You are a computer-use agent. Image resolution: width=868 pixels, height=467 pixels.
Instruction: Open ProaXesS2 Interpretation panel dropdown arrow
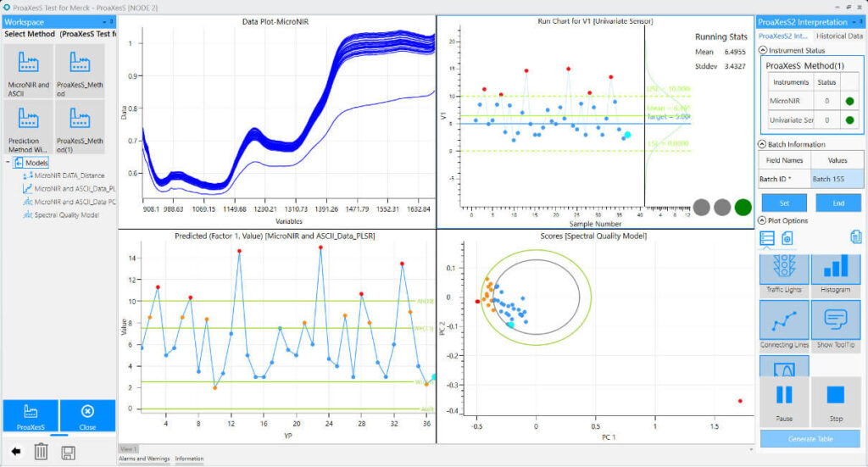(x=854, y=22)
